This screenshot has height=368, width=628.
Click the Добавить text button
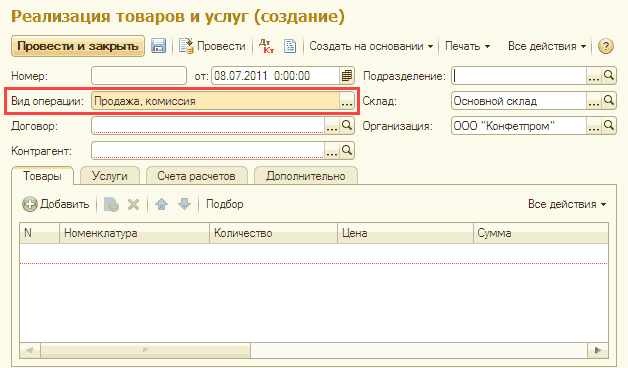[64, 204]
